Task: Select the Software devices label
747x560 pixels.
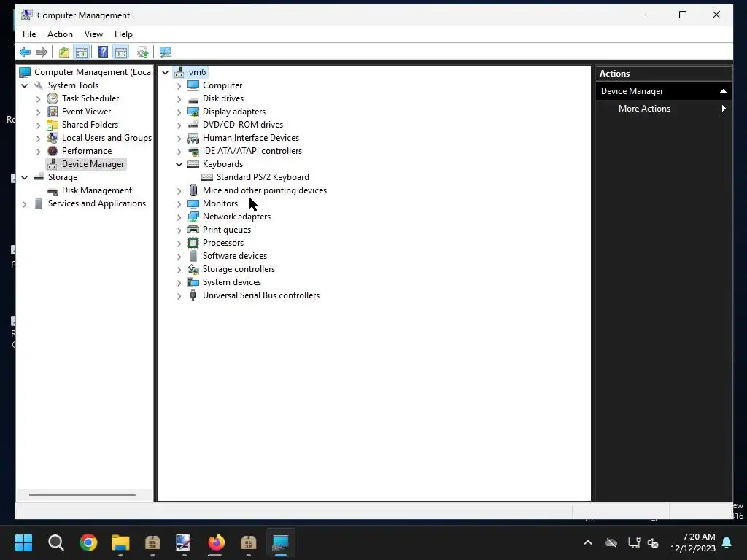Action: click(x=235, y=256)
